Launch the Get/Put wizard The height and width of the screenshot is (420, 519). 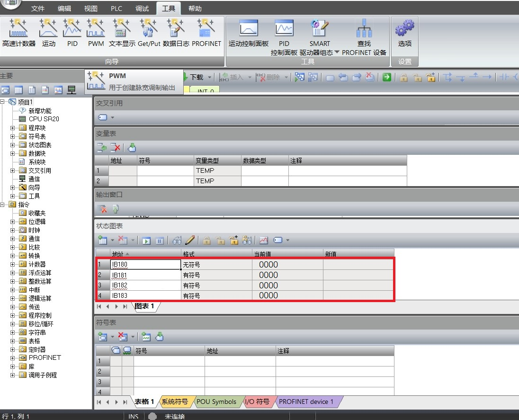(149, 32)
